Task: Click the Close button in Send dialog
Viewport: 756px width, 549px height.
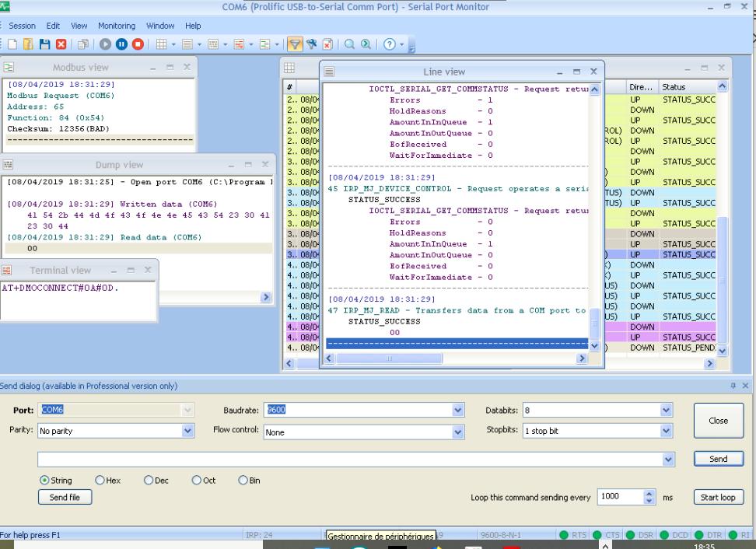Action: (x=719, y=421)
